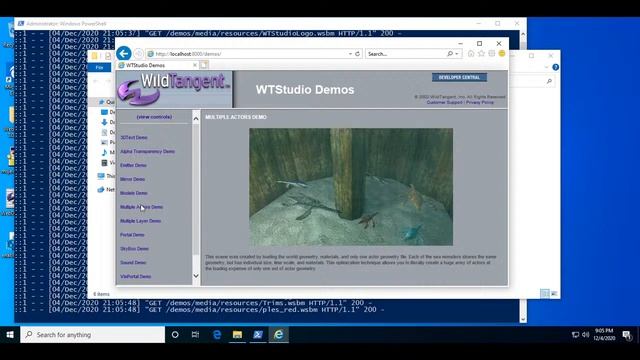The width and height of the screenshot is (640, 360).
Task: Switch File Explorer to details view icon
Action: coord(545,293)
